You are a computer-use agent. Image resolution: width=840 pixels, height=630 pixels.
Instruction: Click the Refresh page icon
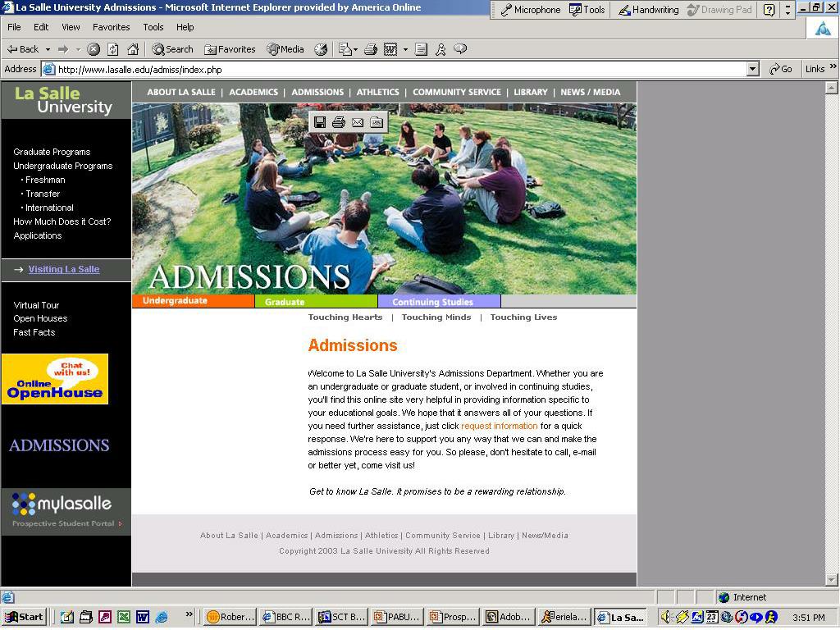click(x=112, y=49)
